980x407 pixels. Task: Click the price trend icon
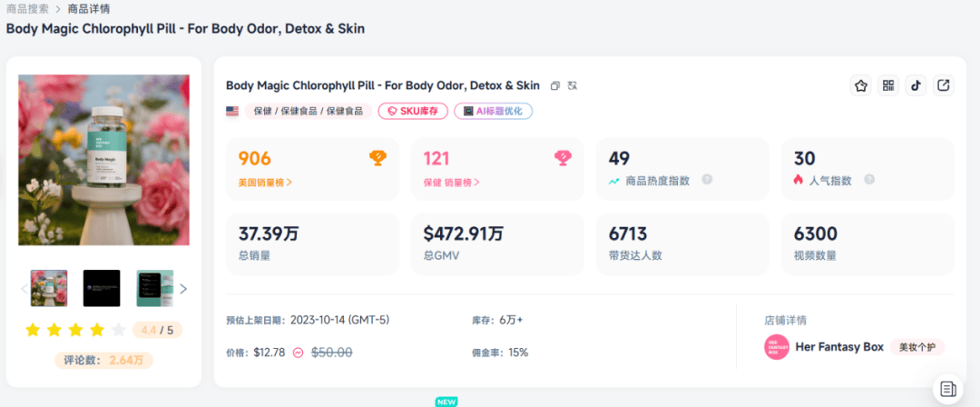(x=298, y=352)
